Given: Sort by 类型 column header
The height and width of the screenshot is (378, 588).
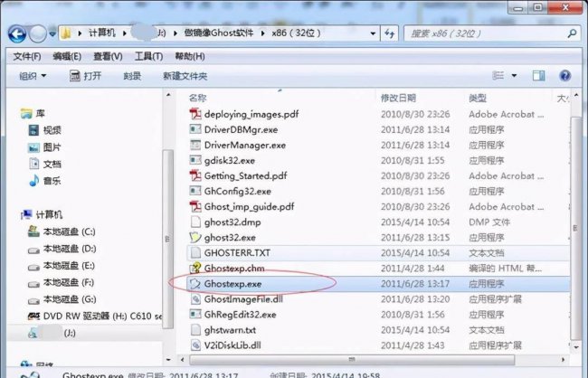Looking at the screenshot, I should [x=478, y=99].
